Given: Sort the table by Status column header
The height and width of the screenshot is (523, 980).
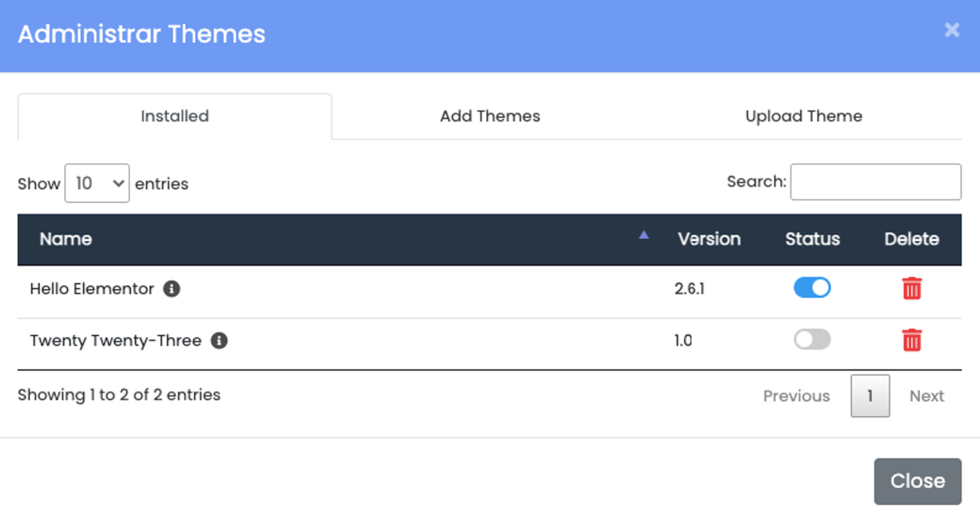Looking at the screenshot, I should click(x=812, y=239).
